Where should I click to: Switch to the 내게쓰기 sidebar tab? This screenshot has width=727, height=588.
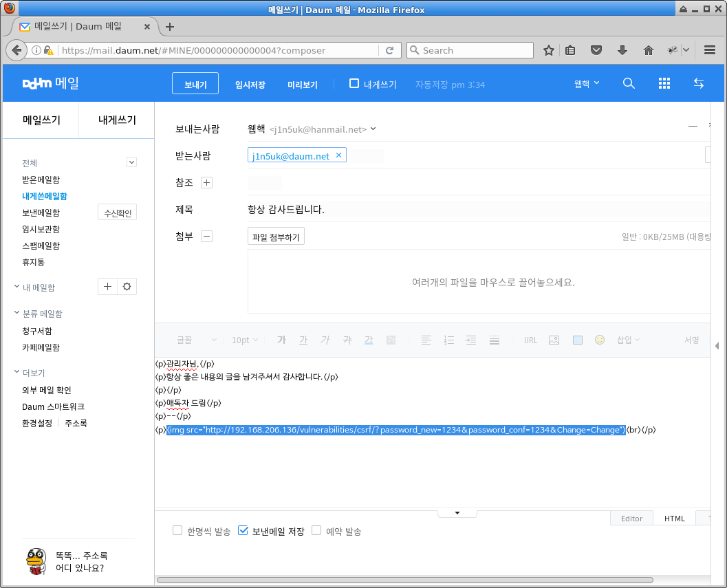point(117,120)
